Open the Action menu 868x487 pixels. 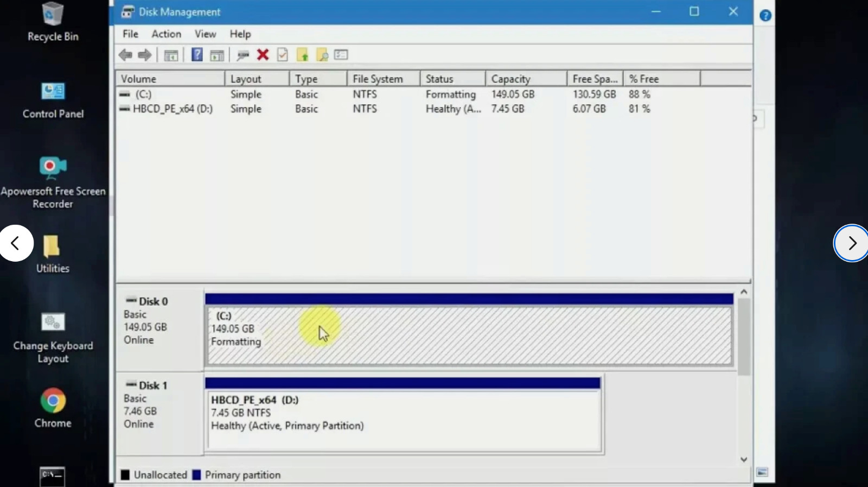(x=166, y=34)
